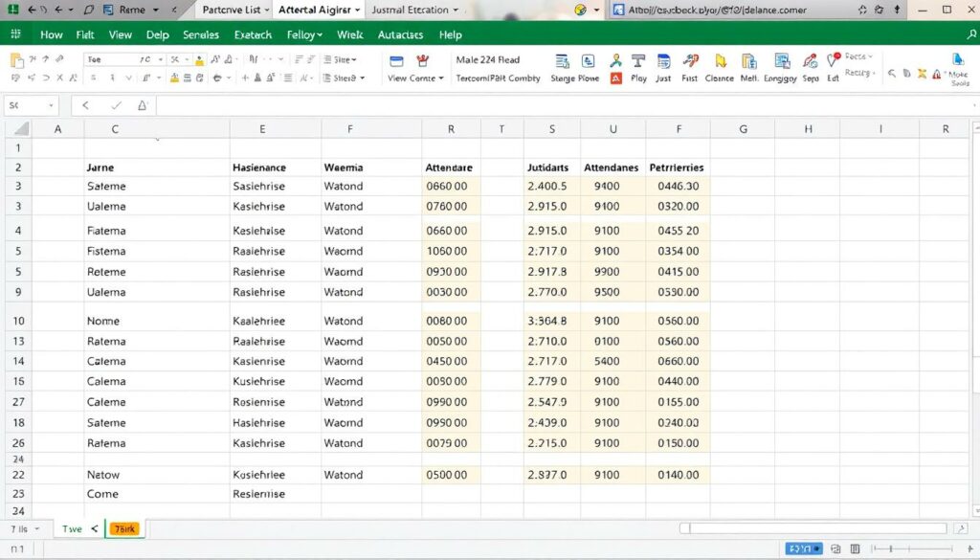Image resolution: width=980 pixels, height=560 pixels.
Task: Switch to the Attertal Aigirer tab
Action: (x=320, y=10)
